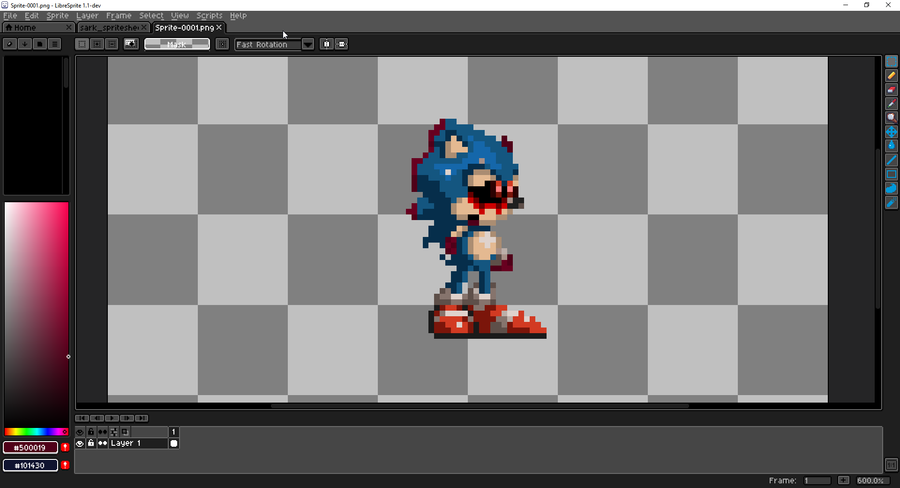This screenshot has height=488, width=900.
Task: Open the Select menu
Action: (x=152, y=16)
